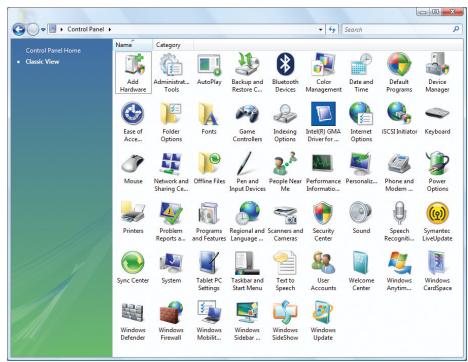The width and height of the screenshot is (468, 362).
Task: Open Security Center
Action: pyautogui.click(x=323, y=222)
